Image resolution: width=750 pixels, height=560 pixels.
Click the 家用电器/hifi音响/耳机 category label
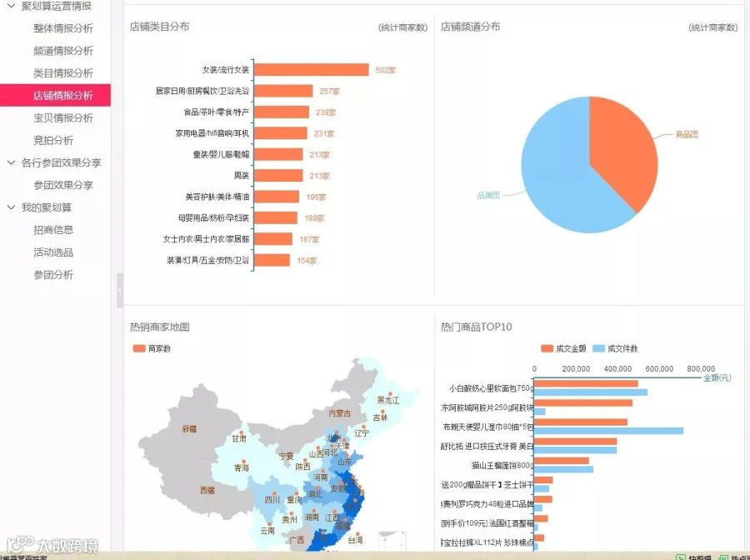212,133
